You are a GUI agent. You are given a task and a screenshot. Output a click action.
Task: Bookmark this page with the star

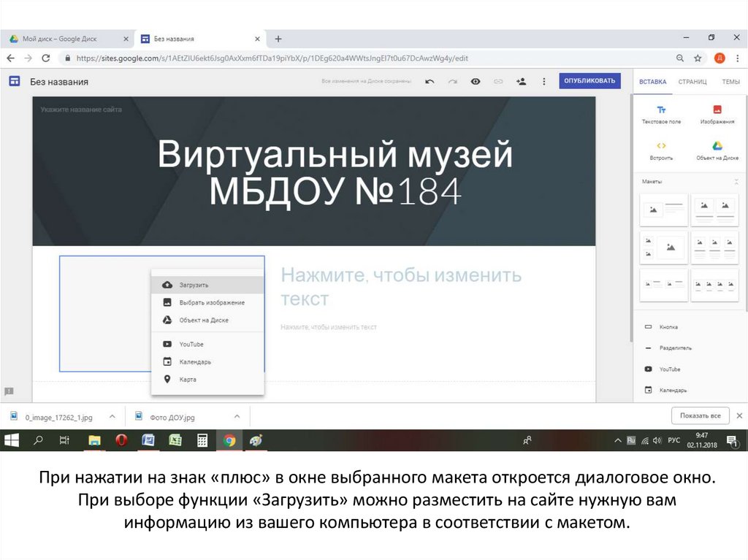pos(698,58)
